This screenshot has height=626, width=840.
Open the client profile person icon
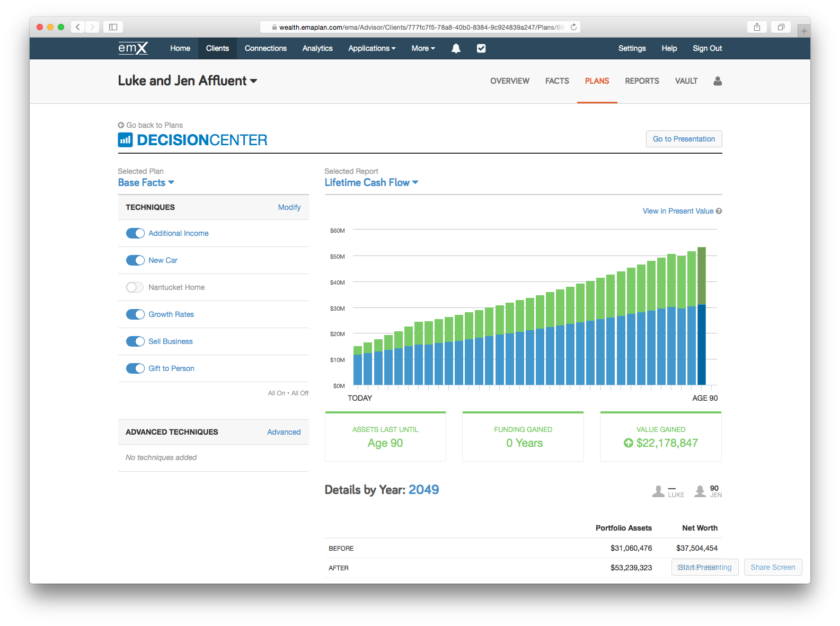click(x=718, y=81)
